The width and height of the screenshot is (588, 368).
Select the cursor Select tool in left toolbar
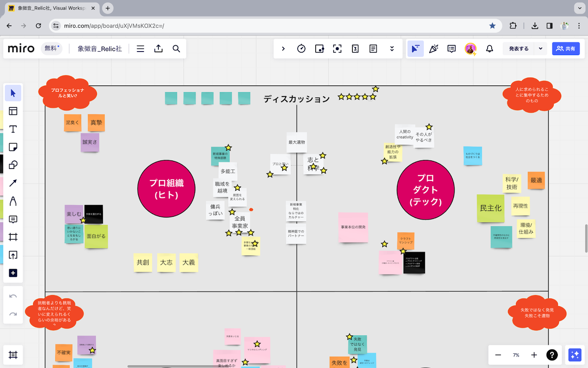tap(13, 93)
